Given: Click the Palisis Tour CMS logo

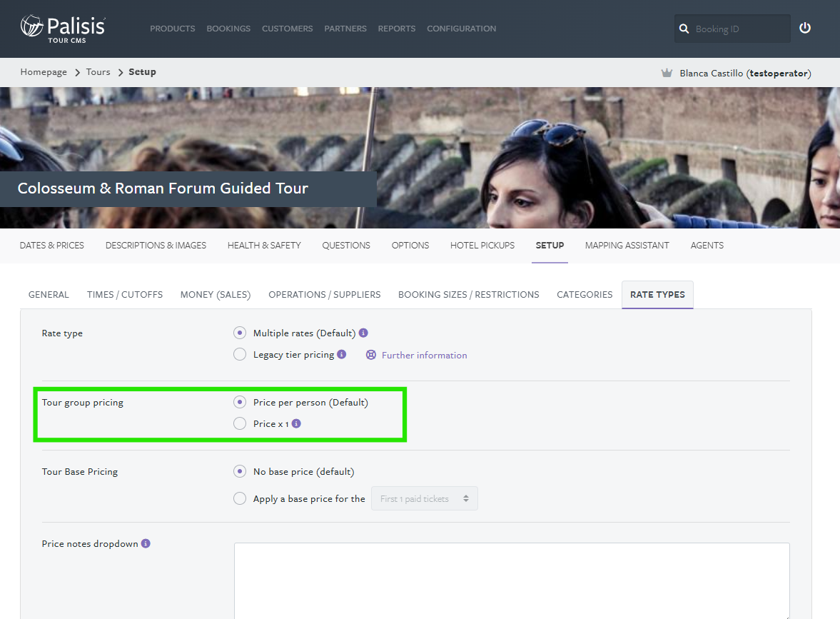Looking at the screenshot, I should [63, 29].
